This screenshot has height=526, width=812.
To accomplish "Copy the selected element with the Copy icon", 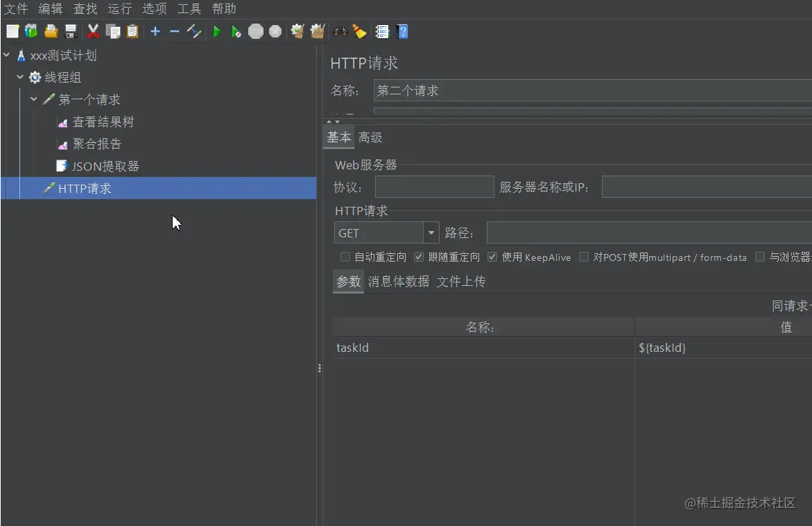I will (x=113, y=32).
